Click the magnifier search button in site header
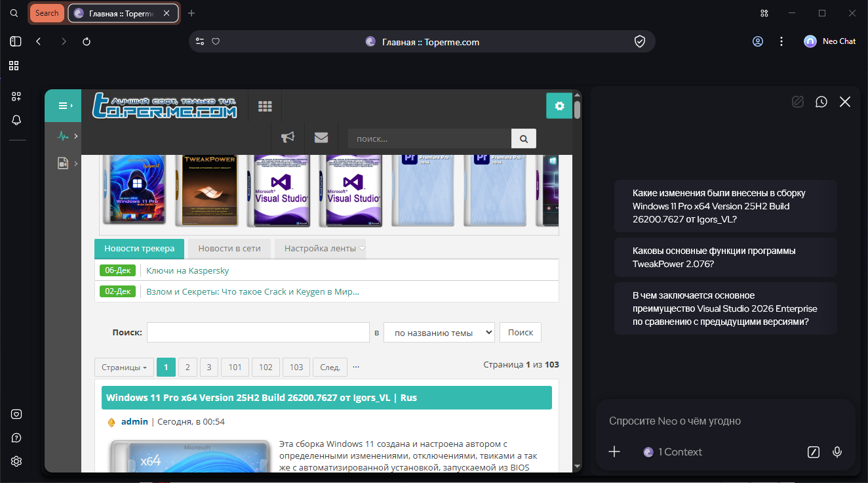The height and width of the screenshot is (483, 868). [x=523, y=138]
